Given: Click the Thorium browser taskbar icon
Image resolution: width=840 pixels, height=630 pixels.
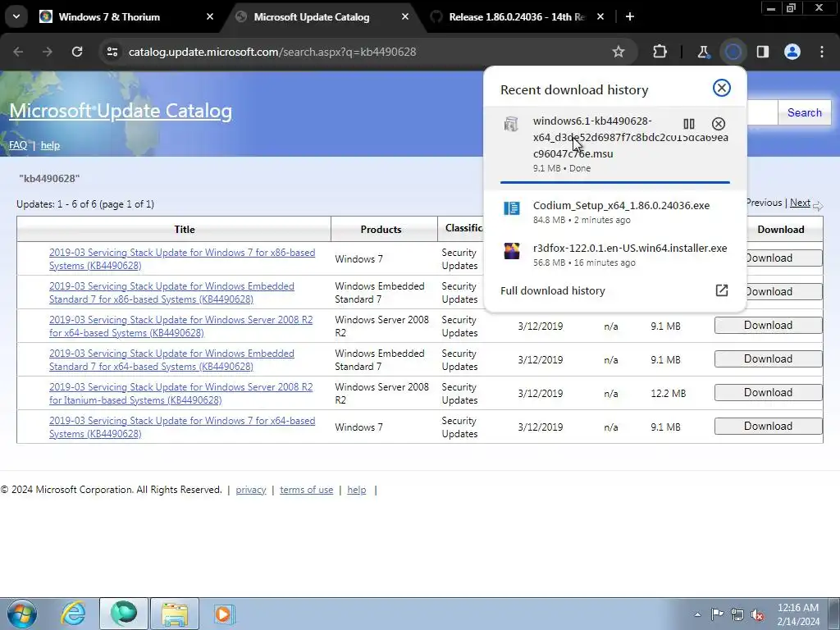Looking at the screenshot, I should point(123,614).
